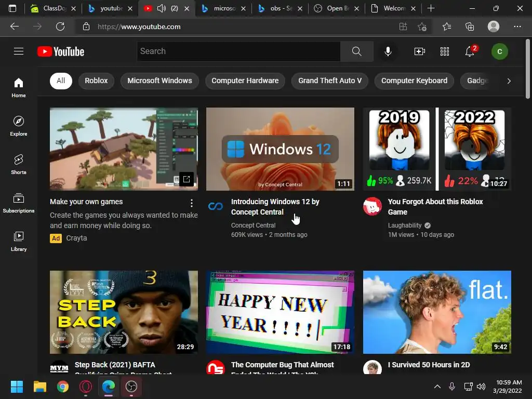532x399 pixels.
Task: Open the volume icon in system tray
Action: (x=481, y=387)
